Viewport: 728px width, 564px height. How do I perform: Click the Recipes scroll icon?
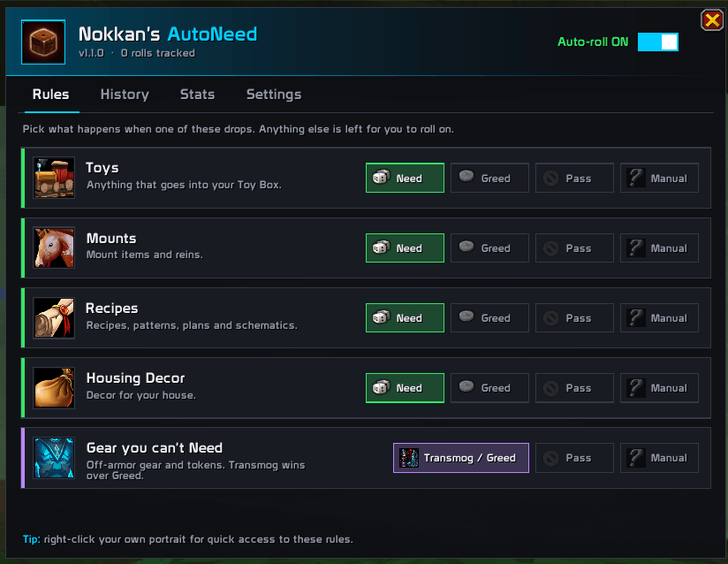pos(54,317)
